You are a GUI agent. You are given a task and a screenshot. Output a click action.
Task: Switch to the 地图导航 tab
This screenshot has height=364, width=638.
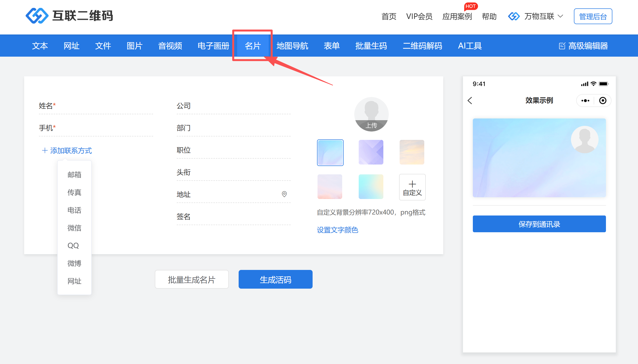[x=292, y=46]
